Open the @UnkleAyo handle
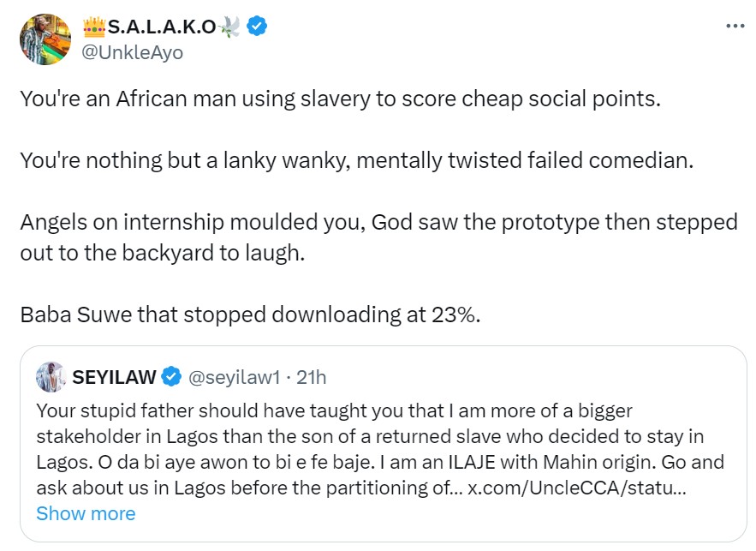The height and width of the screenshot is (551, 756). pyautogui.click(x=132, y=52)
